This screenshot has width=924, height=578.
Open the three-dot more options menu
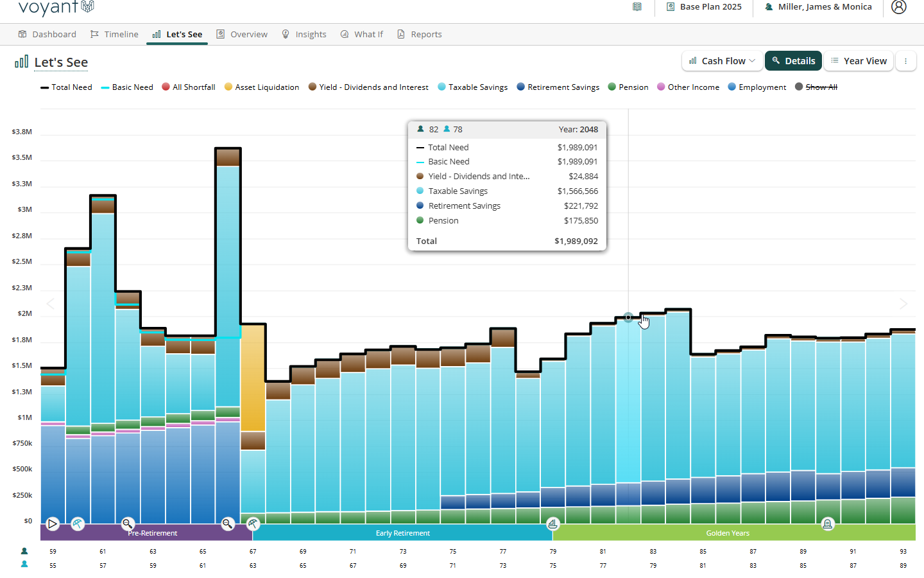pos(905,61)
